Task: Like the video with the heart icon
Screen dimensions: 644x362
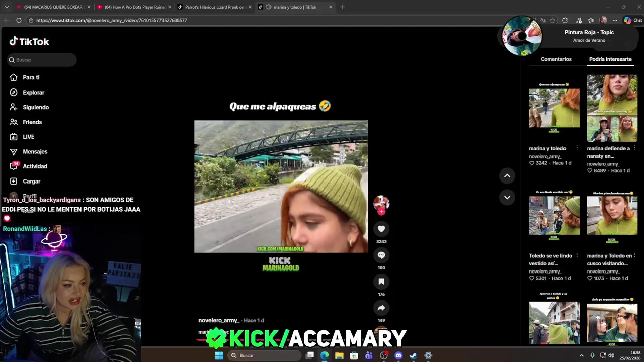Action: coord(381,229)
